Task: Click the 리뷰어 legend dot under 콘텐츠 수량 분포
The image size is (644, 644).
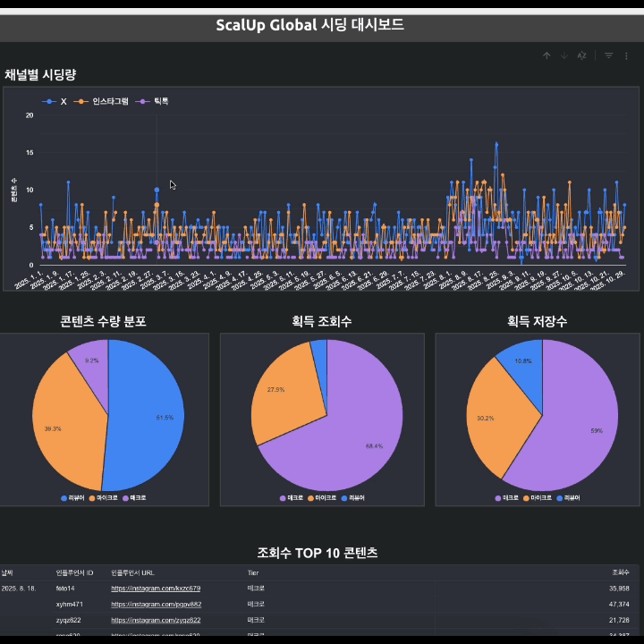Action: click(x=64, y=498)
